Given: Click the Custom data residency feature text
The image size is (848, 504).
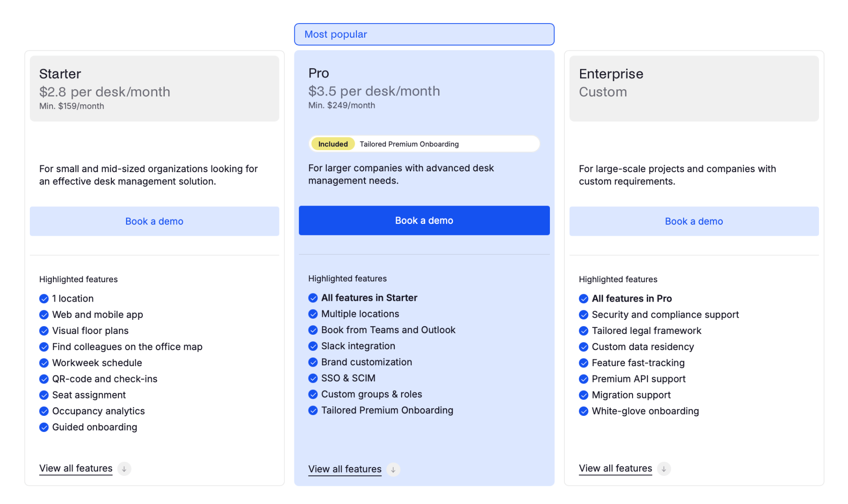Looking at the screenshot, I should coord(643,347).
